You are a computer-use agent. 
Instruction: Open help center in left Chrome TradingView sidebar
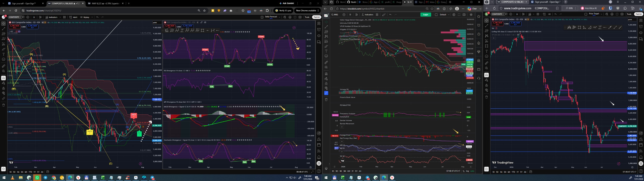pos(319,171)
